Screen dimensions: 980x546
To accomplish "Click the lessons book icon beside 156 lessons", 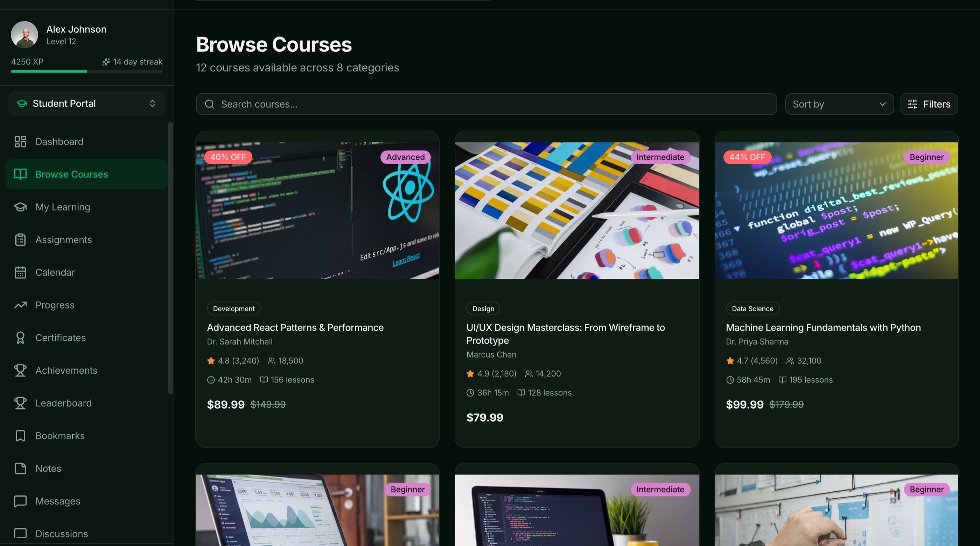I will click(x=264, y=380).
